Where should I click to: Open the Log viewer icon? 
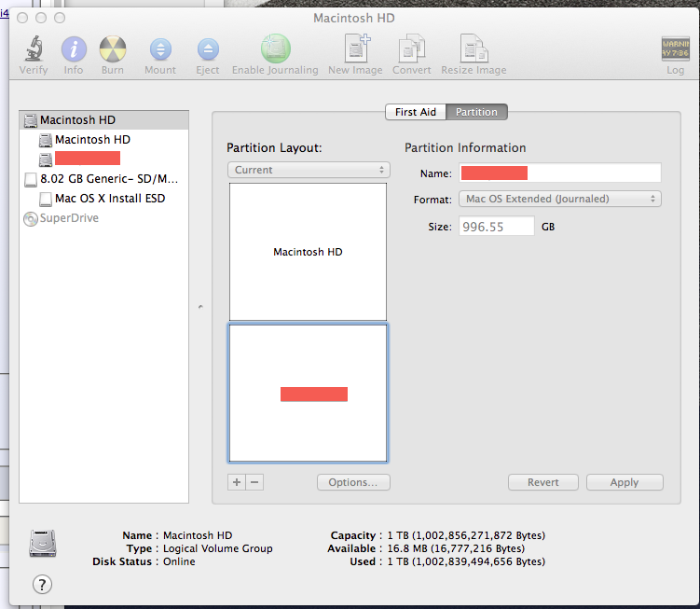(675, 48)
